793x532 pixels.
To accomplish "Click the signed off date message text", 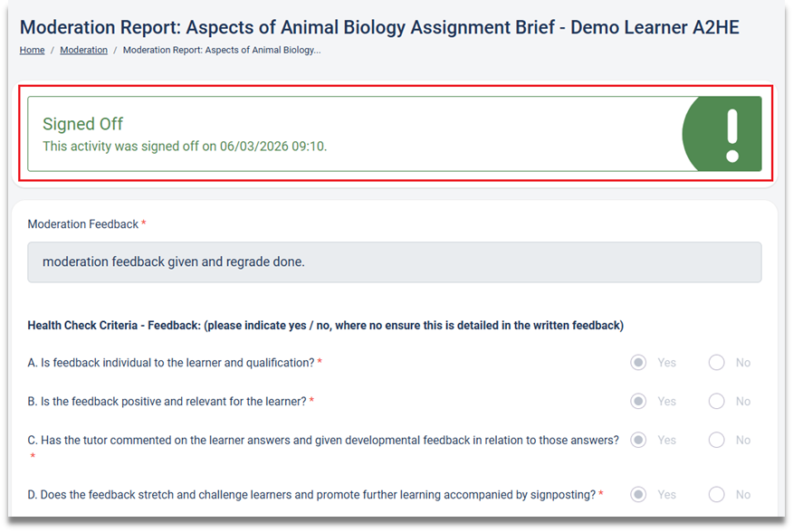I will (x=185, y=146).
